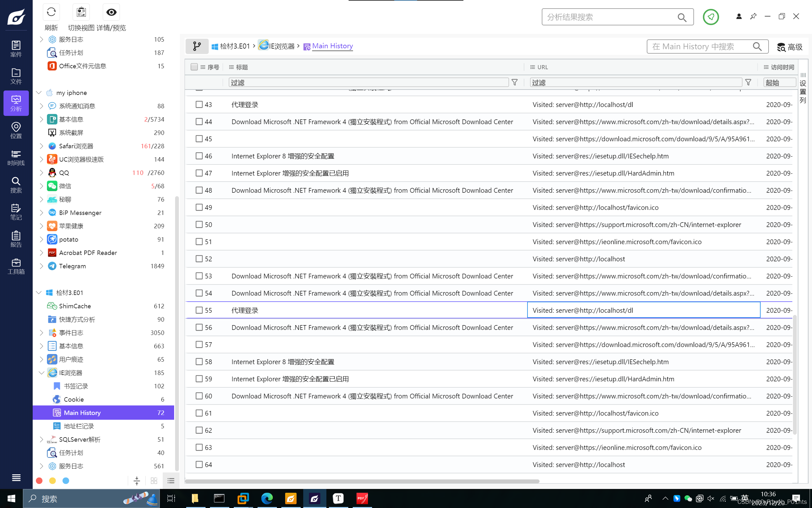Click the URL column filter funnel icon
The image size is (812, 508).
(748, 82)
